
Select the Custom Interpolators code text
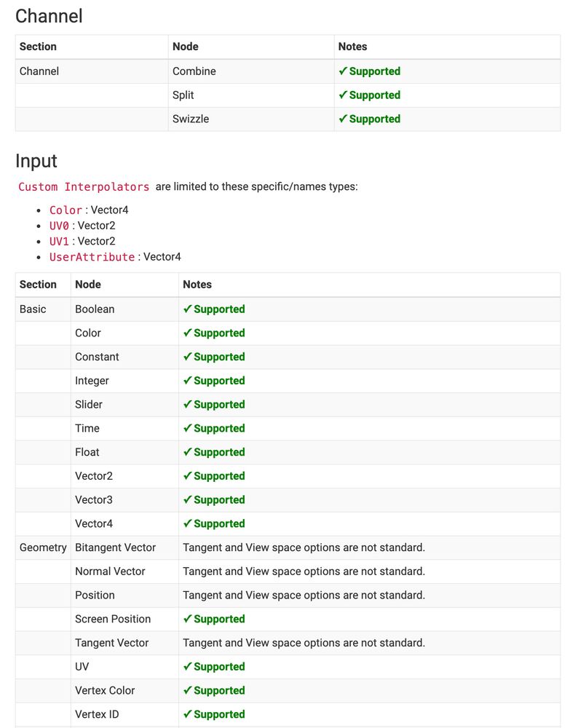pyautogui.click(x=84, y=187)
